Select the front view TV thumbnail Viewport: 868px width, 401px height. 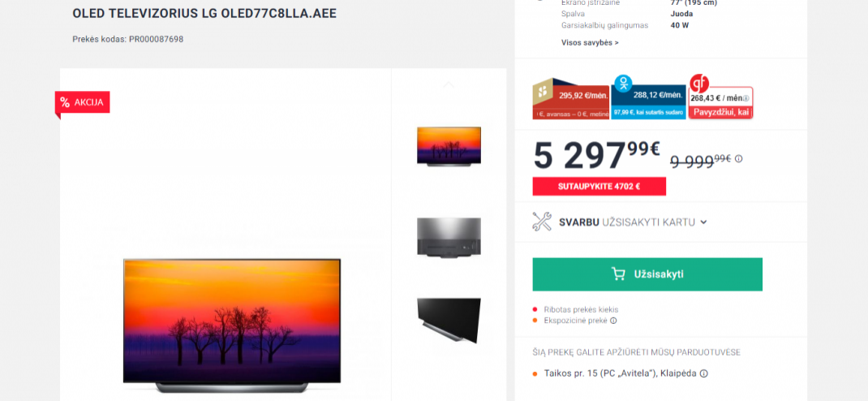pyautogui.click(x=449, y=146)
